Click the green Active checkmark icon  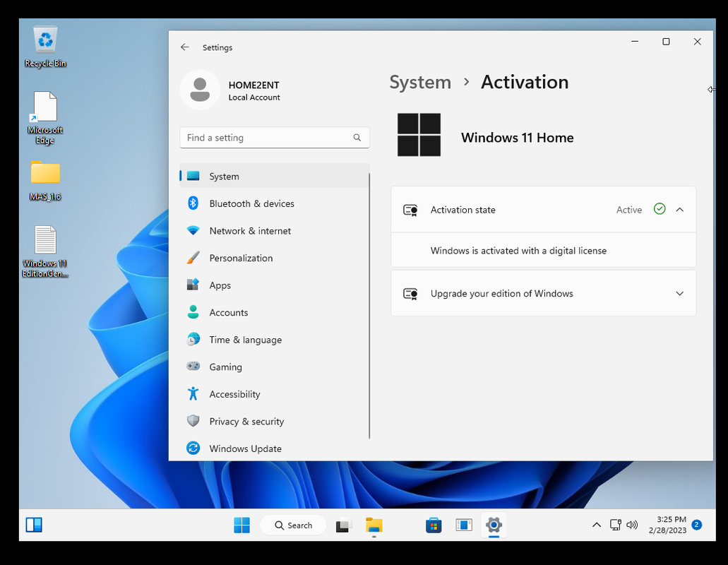pos(660,209)
